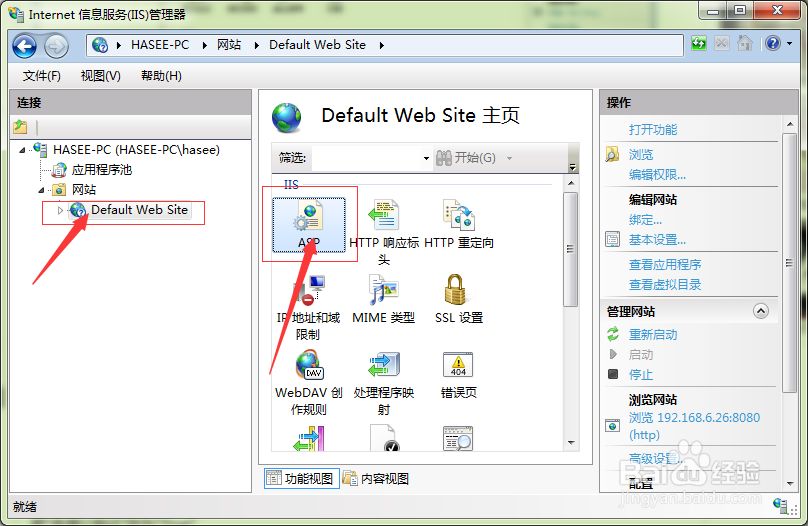Click the connections panel new connection icon
Screen dimensions: 808x526
20,126
